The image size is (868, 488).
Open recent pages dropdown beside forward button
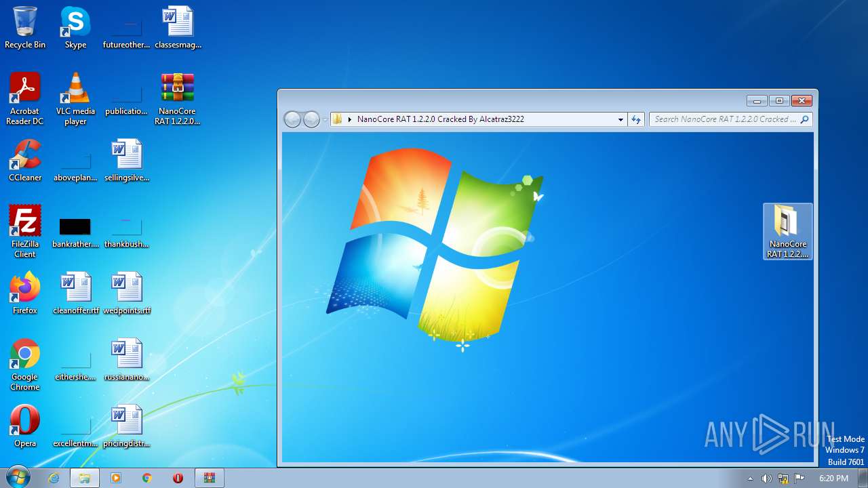coord(325,120)
